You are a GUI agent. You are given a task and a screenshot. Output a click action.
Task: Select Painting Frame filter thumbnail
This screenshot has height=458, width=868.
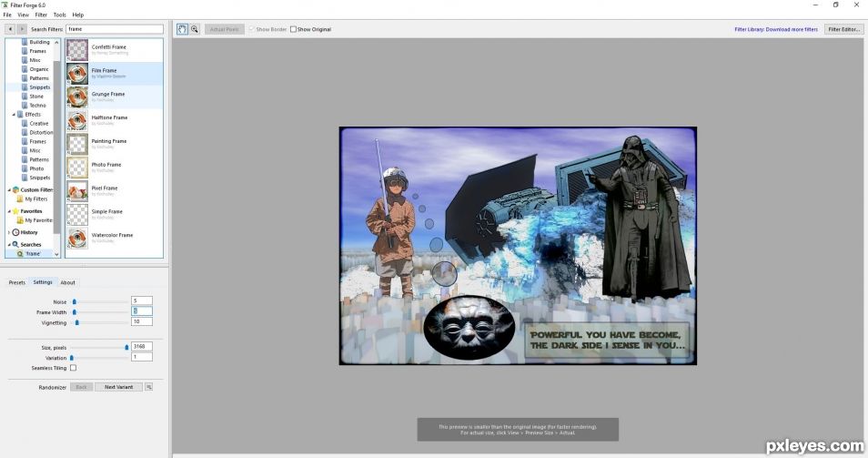point(77,144)
